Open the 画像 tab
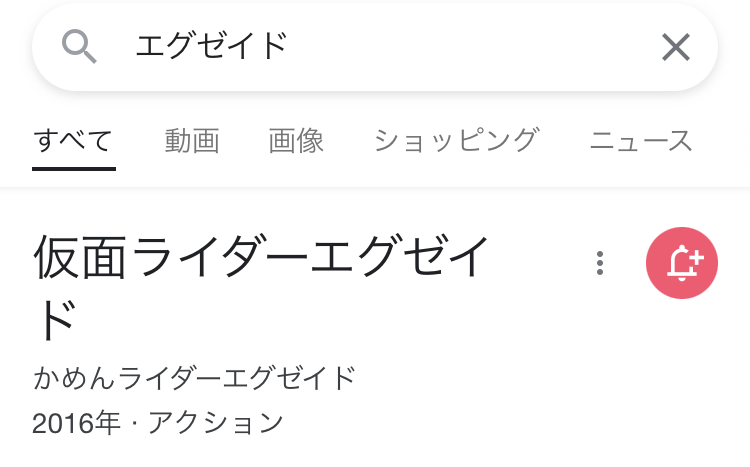The width and height of the screenshot is (750, 467). pos(296,141)
